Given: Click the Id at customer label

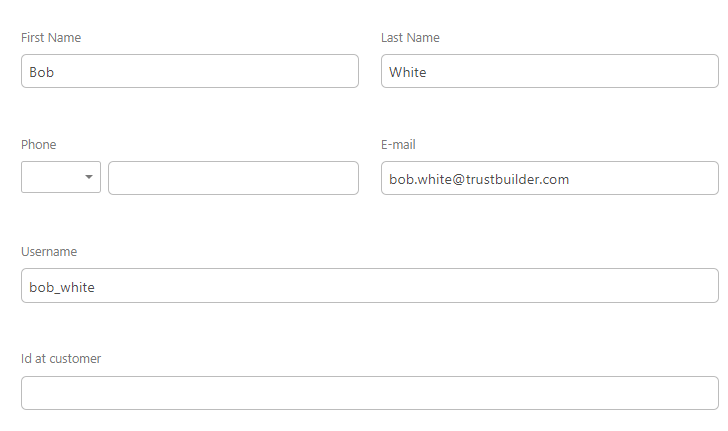Looking at the screenshot, I should click(61, 359).
